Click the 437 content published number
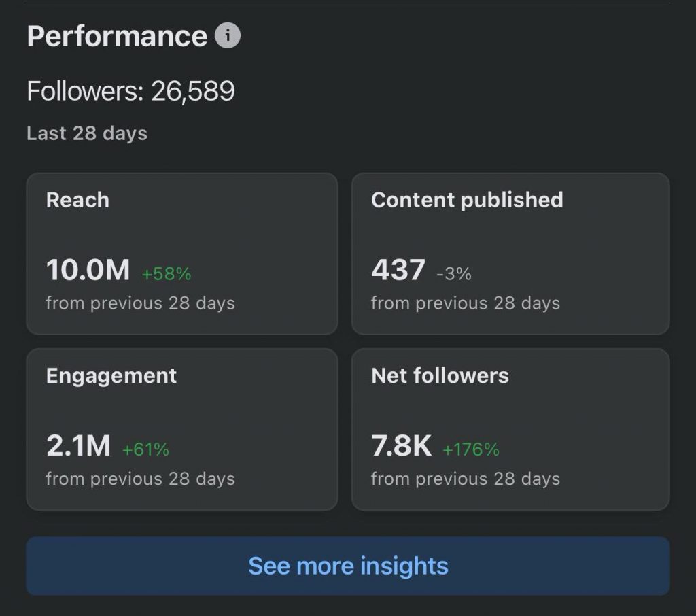 click(x=398, y=271)
